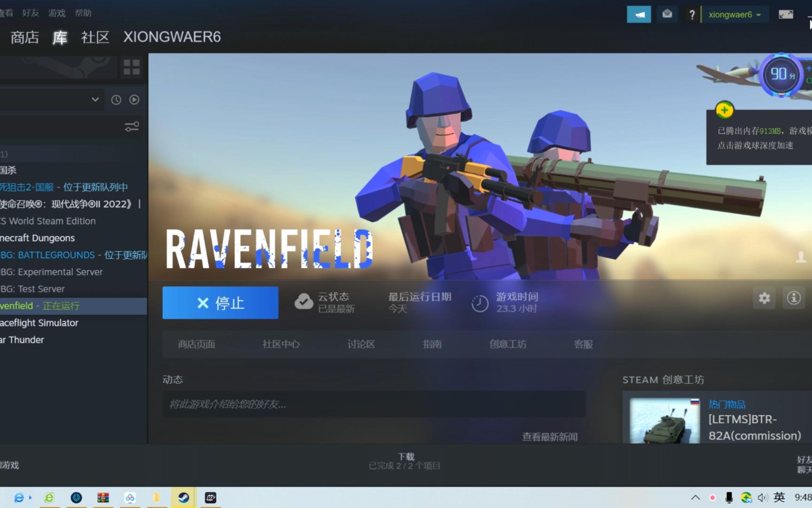Enter Big Picture mode with the arrows icon
The width and height of the screenshot is (812, 508).
(786, 14)
